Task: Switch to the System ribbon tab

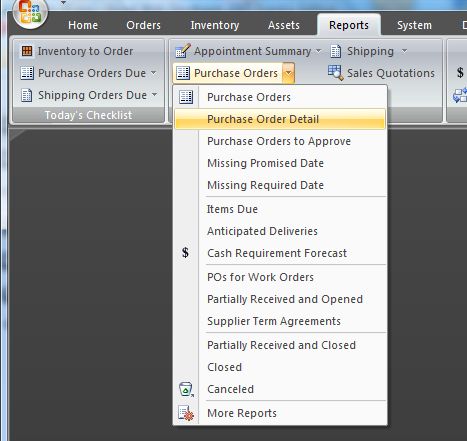Action: (x=414, y=25)
